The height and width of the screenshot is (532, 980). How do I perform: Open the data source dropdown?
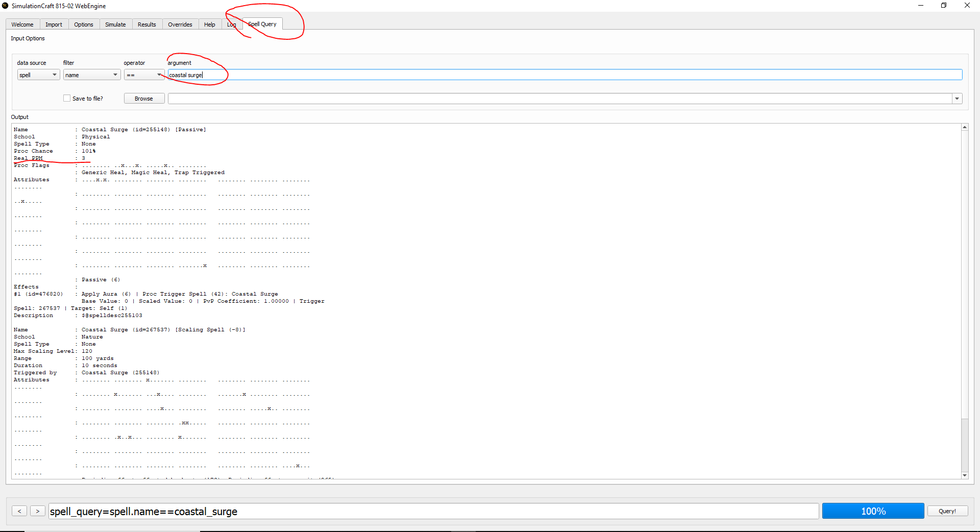[x=38, y=75]
